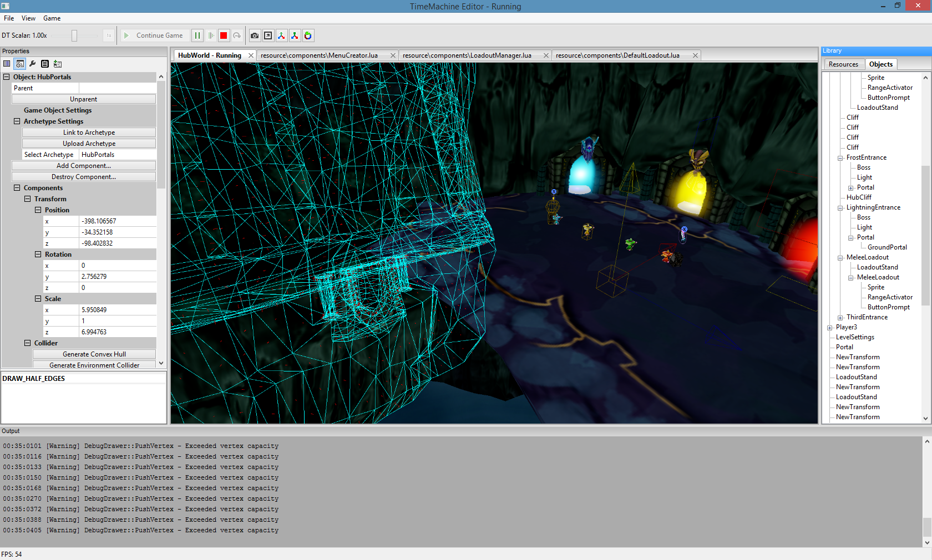Select the rotate gizmo circular icon
Viewport: 932px width, 560px height.
[x=308, y=35]
